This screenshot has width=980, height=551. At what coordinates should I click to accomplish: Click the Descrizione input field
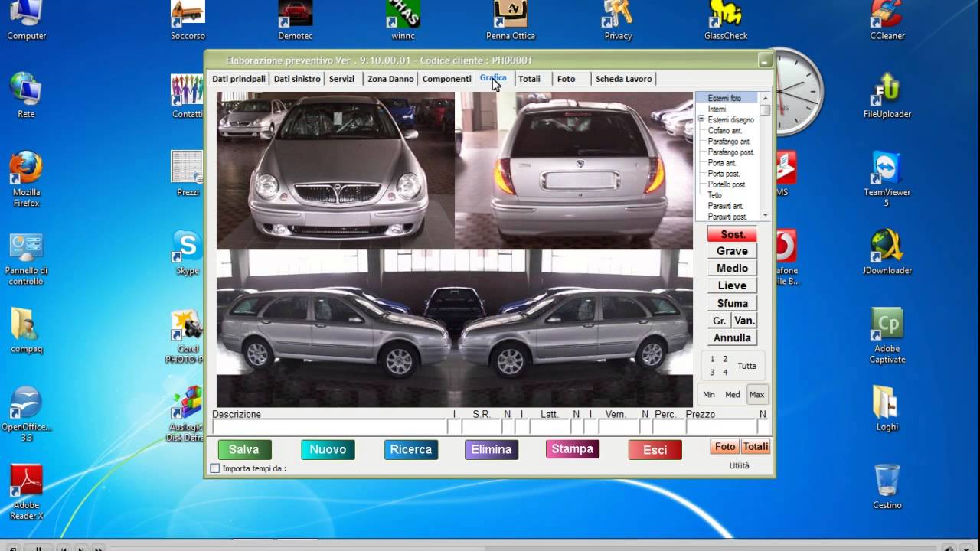329,427
